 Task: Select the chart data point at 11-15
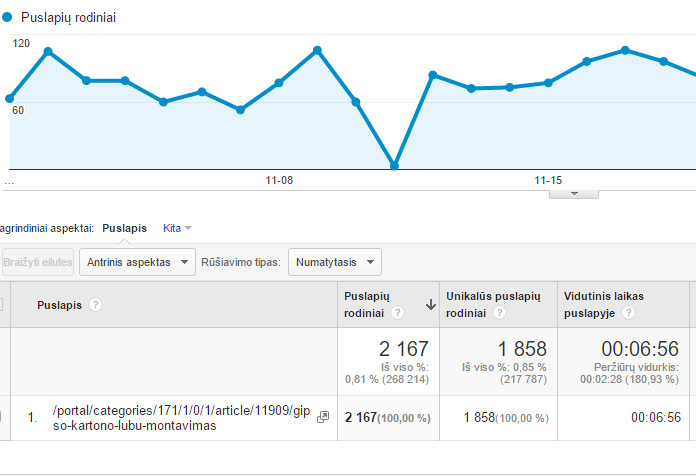click(x=548, y=83)
